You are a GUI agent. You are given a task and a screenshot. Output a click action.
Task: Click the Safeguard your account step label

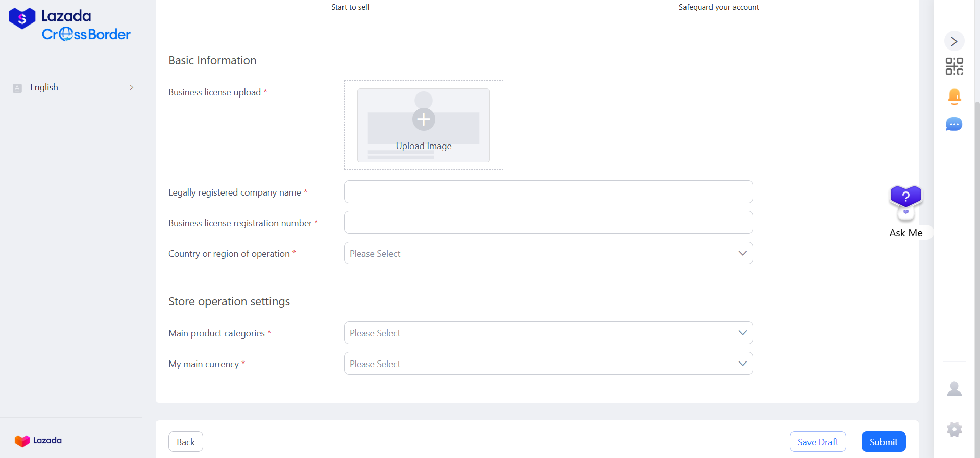click(719, 7)
